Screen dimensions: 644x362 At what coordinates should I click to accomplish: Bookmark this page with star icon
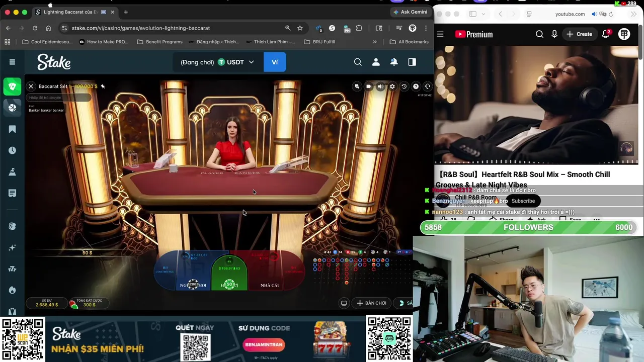click(300, 28)
